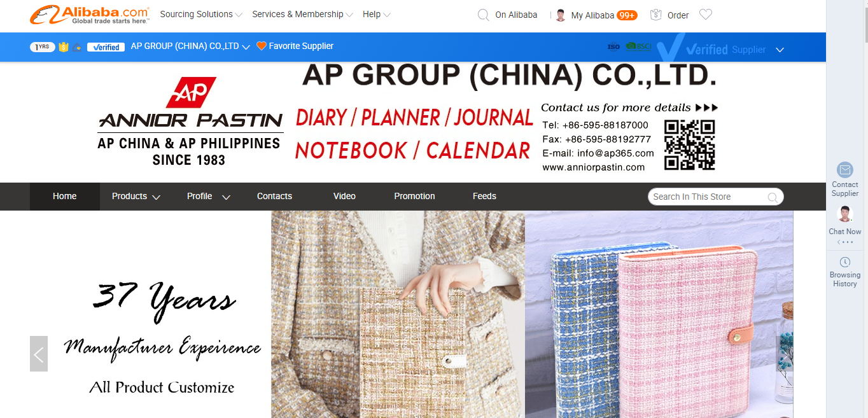Open the Video tab
The height and width of the screenshot is (418, 868).
(x=344, y=196)
